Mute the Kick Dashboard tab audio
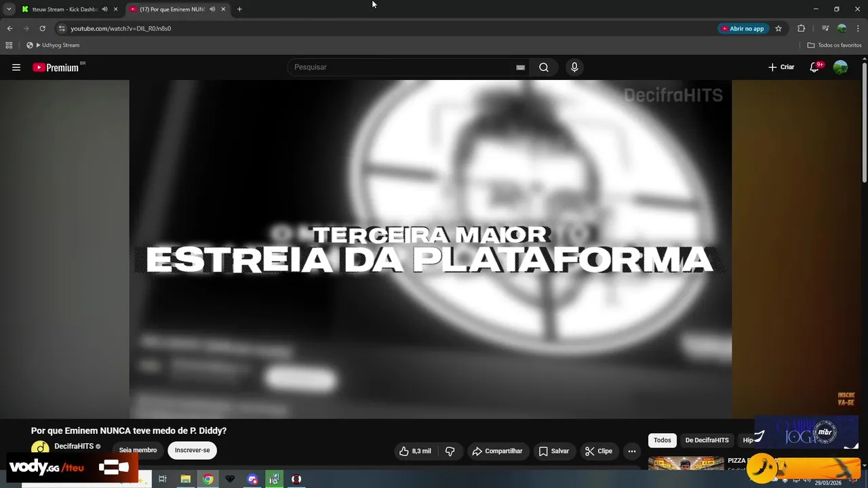The height and width of the screenshot is (488, 868). coord(104,9)
